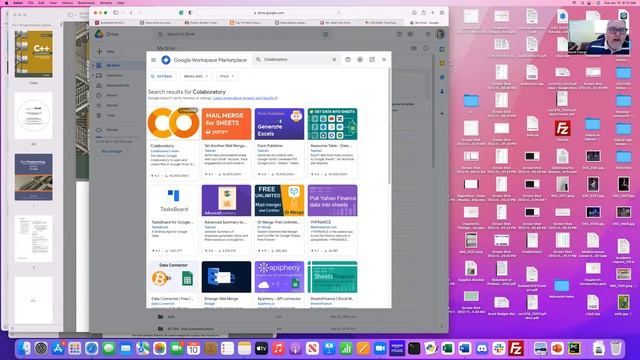The height and width of the screenshot is (360, 640).
Task: Open Learn more about reviews link
Action: click(x=245, y=98)
